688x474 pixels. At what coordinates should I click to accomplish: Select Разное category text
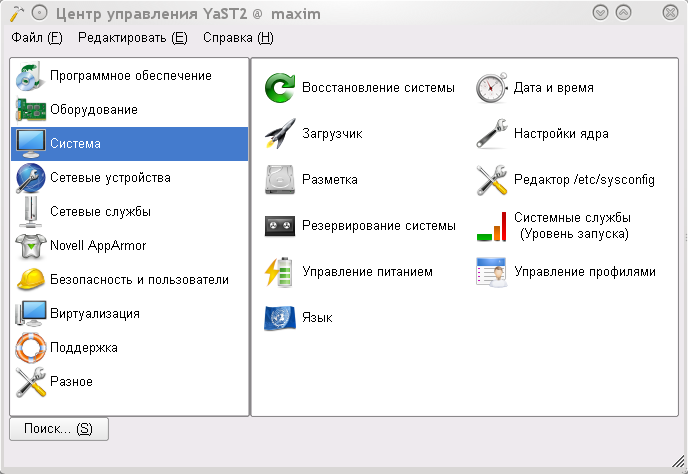[x=71, y=381]
